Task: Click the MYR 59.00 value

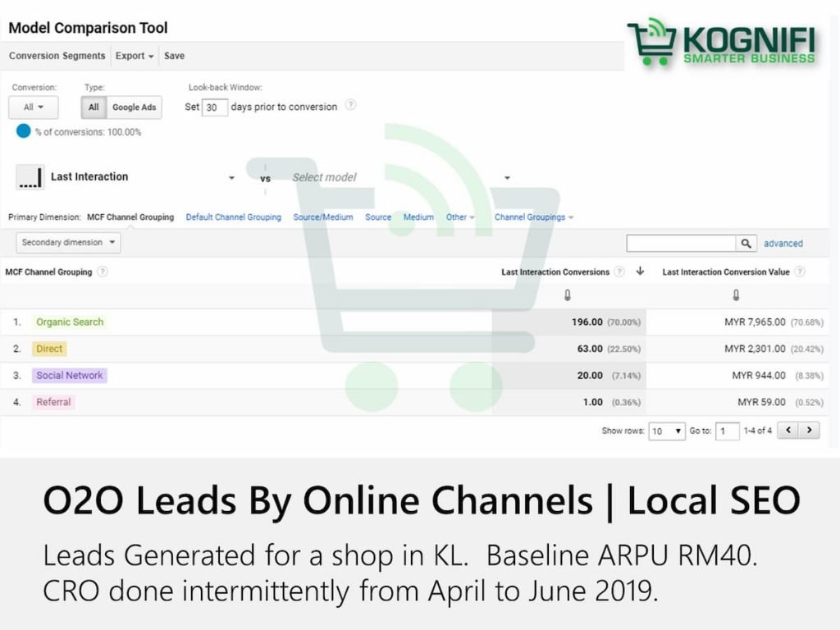Action: click(761, 402)
